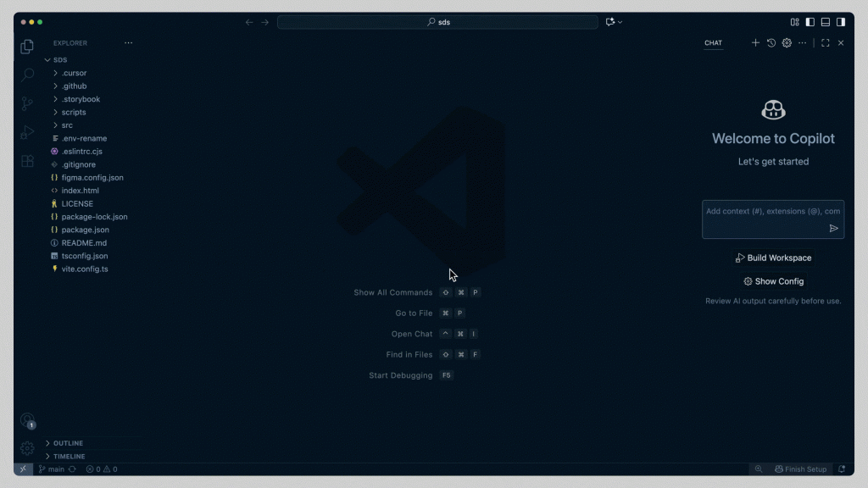Open the Search view in activity bar
Viewport: 868px width, 488px height.
click(x=27, y=75)
